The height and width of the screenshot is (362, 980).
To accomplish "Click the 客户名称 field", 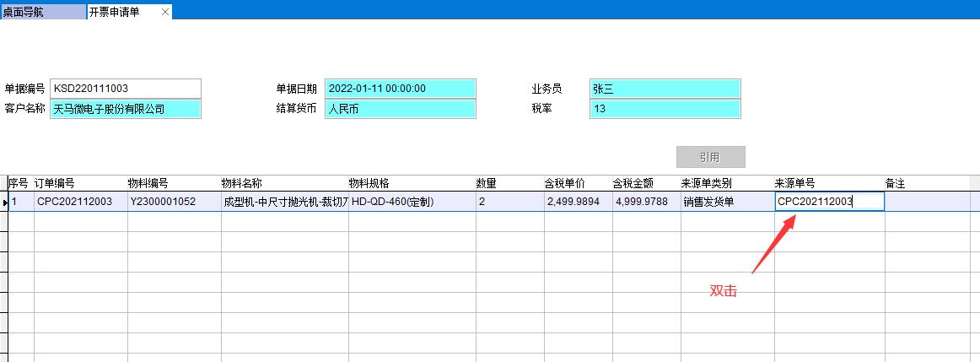I will (126, 109).
